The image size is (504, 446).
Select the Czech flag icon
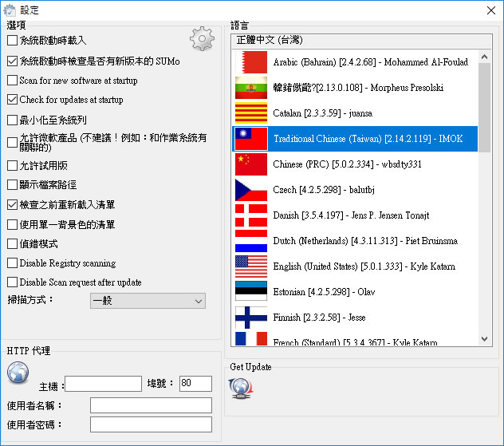tap(251, 190)
